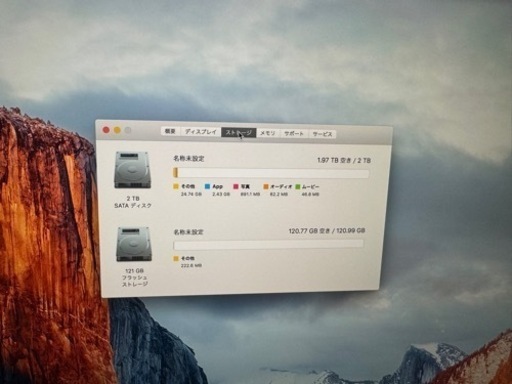Image resolution: width=512 pixels, height=384 pixels.
Task: Click the 121 GB flash storage icon
Action: [x=134, y=244]
